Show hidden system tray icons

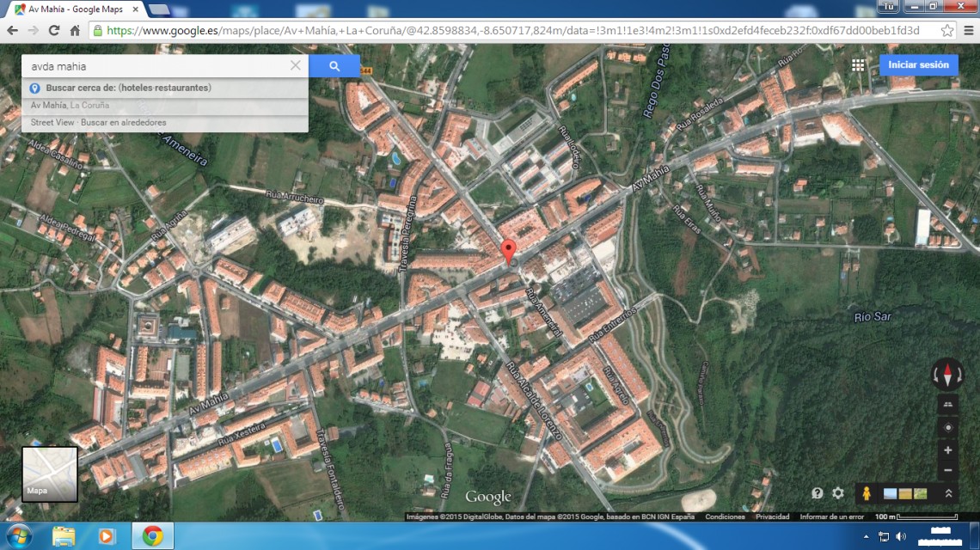click(866, 536)
